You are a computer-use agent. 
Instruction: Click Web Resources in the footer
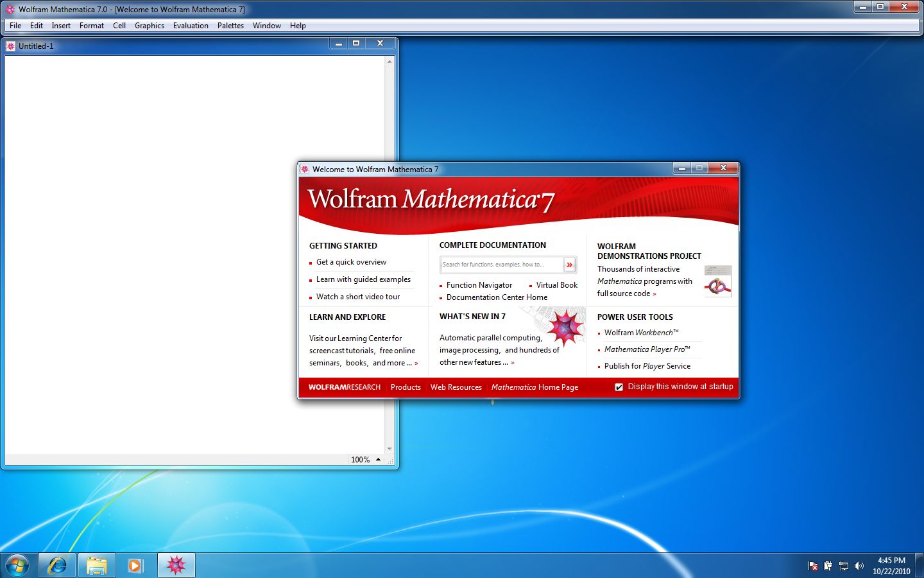coord(456,387)
